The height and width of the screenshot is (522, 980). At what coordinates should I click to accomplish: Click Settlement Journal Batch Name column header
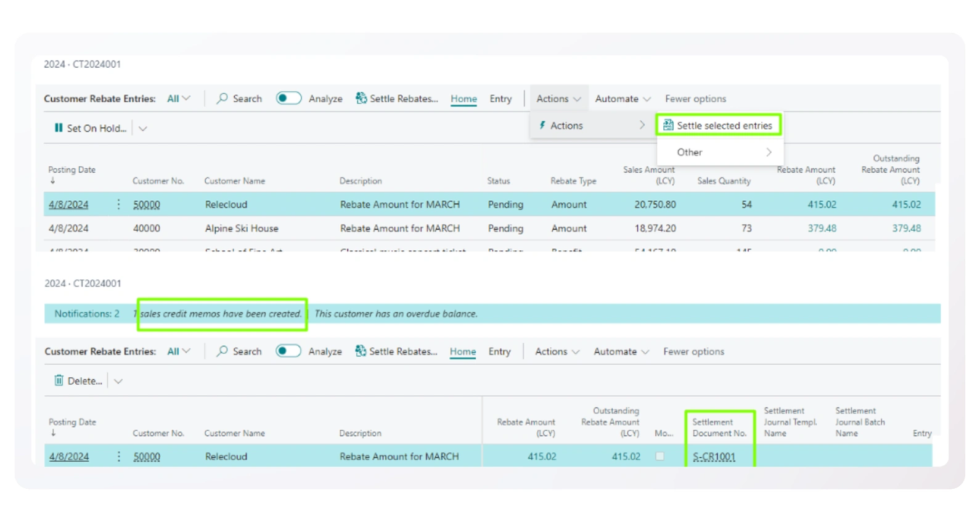[x=860, y=422]
